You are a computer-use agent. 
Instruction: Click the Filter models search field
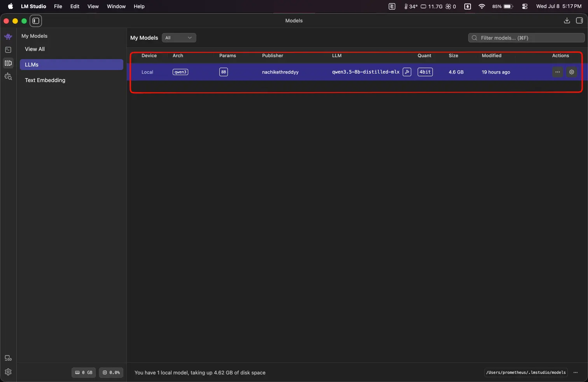tap(527, 38)
